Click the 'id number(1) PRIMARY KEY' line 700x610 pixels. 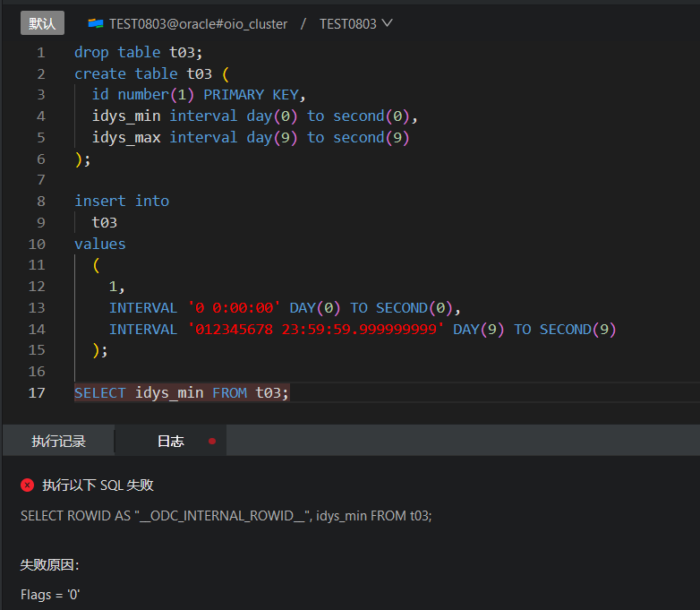(199, 94)
